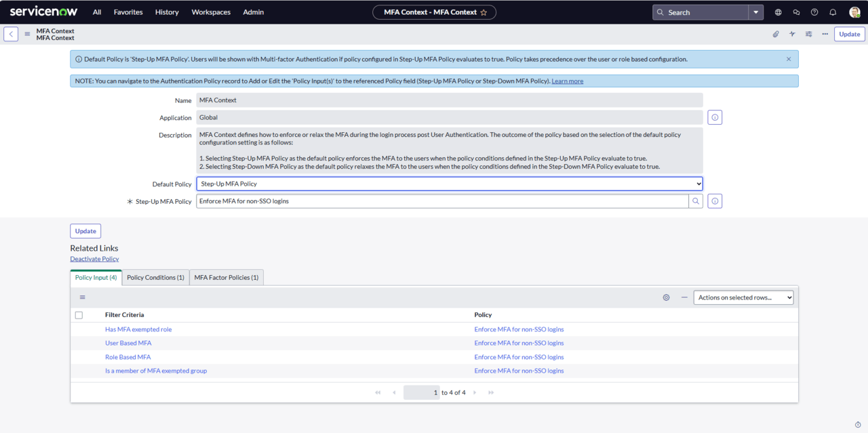
Task: Open the Favorites menu
Action: (128, 12)
